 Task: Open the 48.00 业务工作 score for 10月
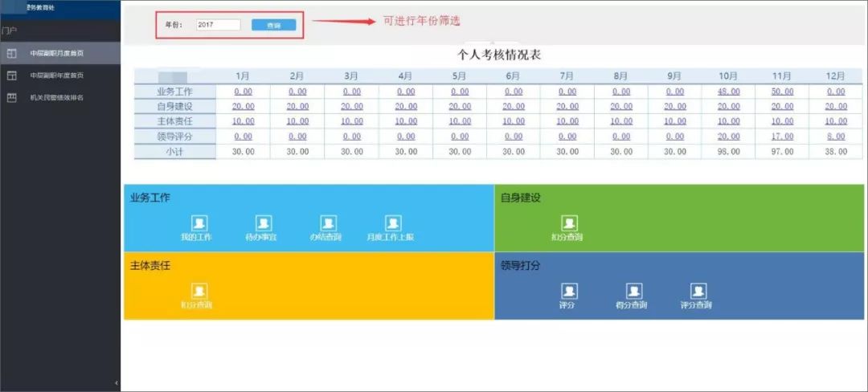pos(728,92)
